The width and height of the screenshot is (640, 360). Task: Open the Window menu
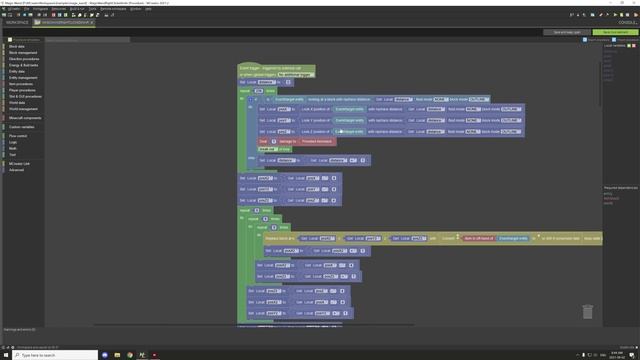point(136,9)
